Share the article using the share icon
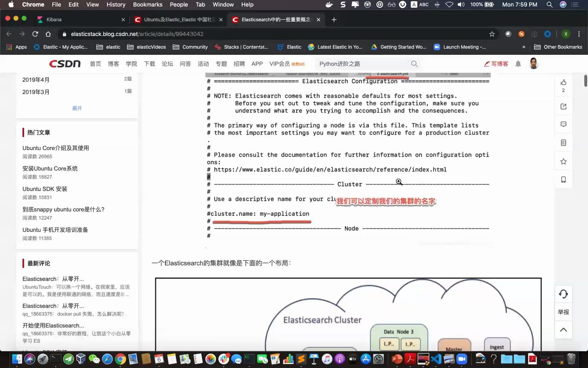The width and height of the screenshot is (588, 368). coord(563,106)
